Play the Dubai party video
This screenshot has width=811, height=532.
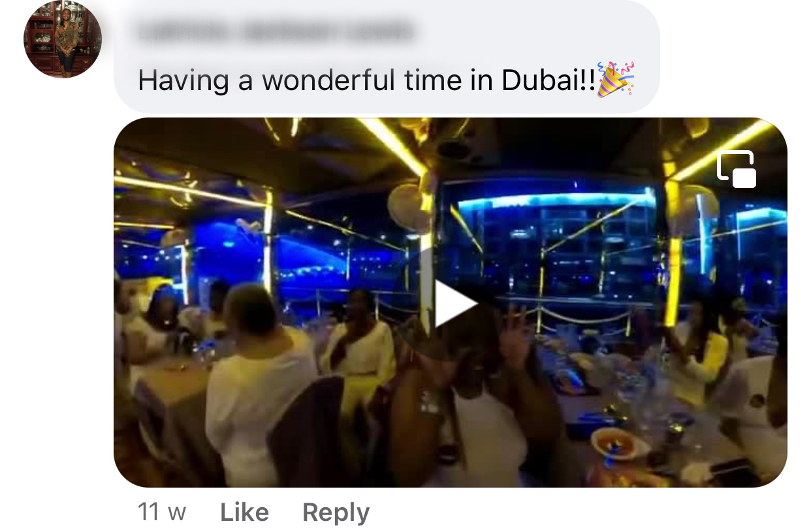tap(455, 304)
